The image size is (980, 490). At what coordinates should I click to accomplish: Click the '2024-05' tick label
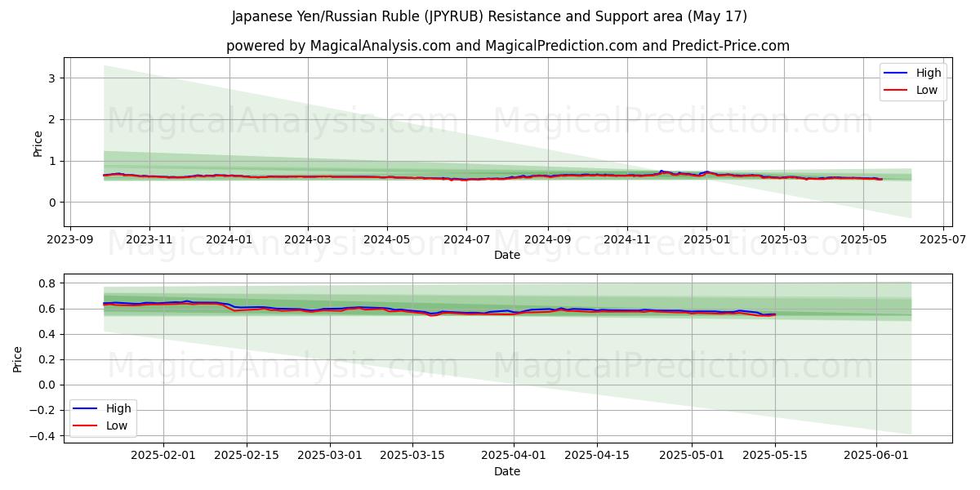click(x=387, y=241)
